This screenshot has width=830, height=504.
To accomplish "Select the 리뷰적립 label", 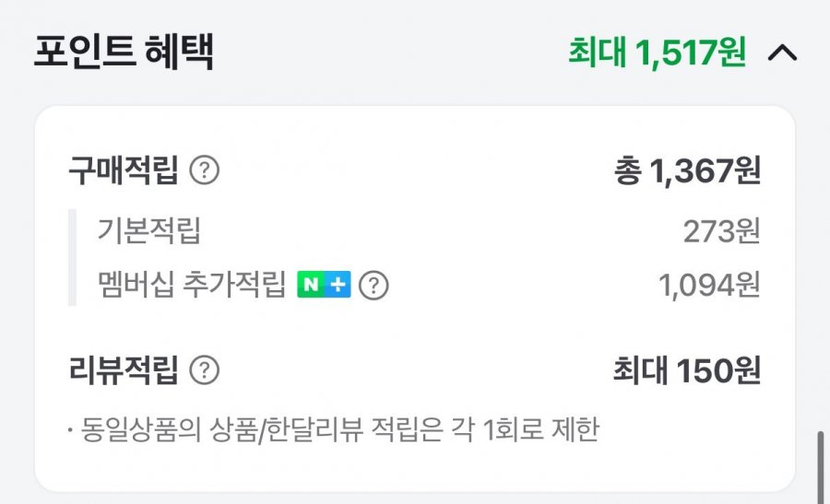I will (123, 370).
